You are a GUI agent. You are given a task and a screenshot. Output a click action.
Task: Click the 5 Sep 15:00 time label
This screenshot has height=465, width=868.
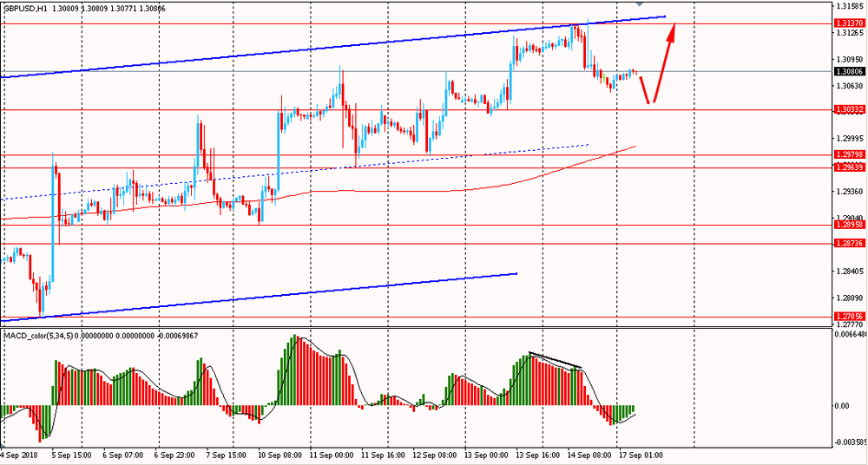click(72, 455)
